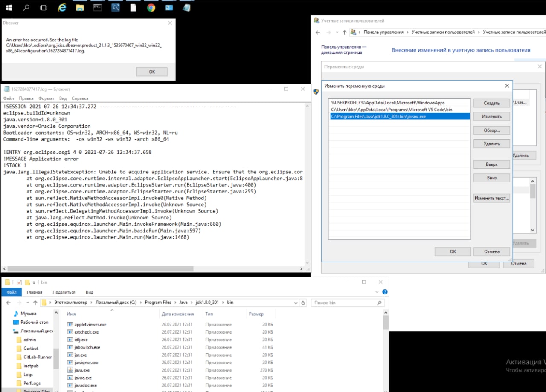Click Удалить in the edit variable dialog

coord(492,144)
